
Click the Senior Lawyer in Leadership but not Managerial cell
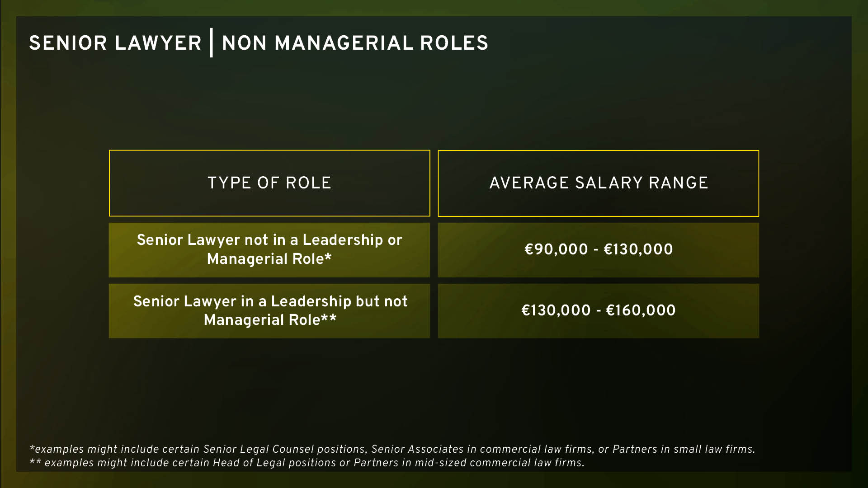pos(269,311)
